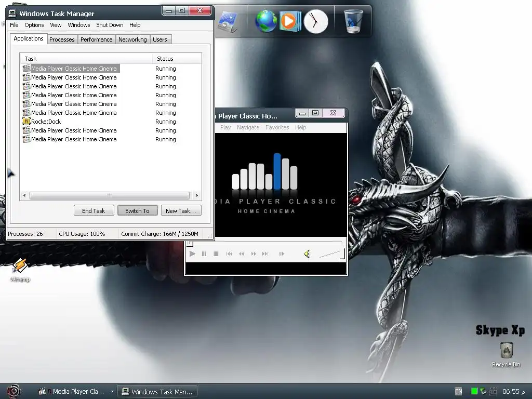Click the rewind (decrease speed) button
The width and height of the screenshot is (532, 399).
click(x=241, y=254)
